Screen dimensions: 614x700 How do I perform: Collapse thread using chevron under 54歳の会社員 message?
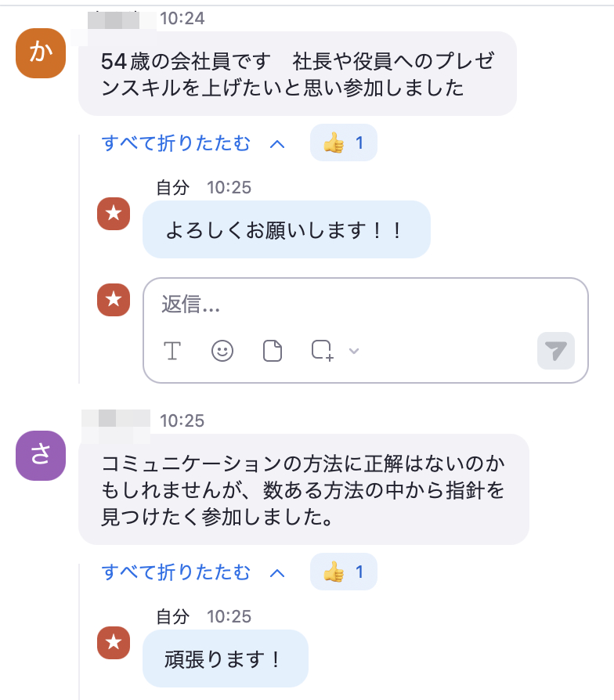coord(276,144)
